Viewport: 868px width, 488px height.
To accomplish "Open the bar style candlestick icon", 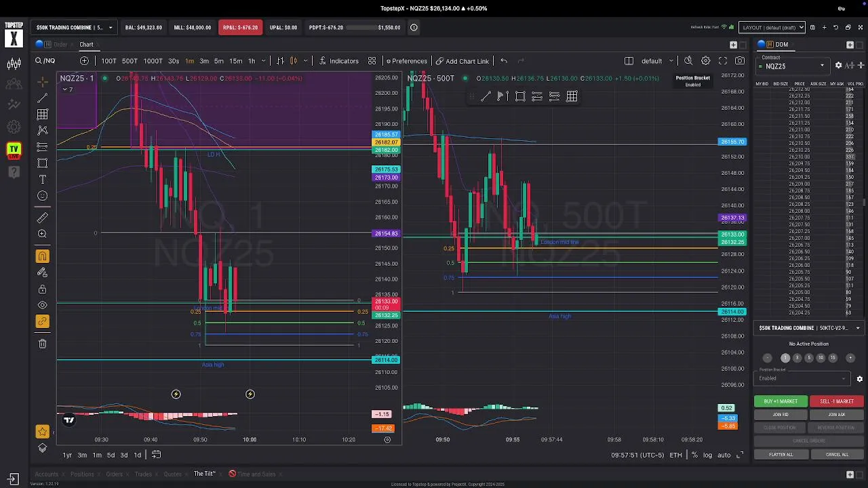I will click(x=294, y=61).
